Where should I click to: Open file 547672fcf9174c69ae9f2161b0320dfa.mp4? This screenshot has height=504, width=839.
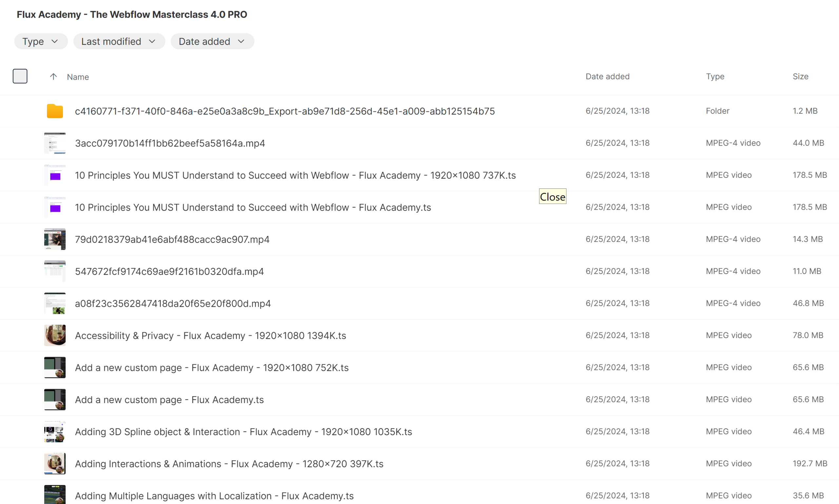pyautogui.click(x=169, y=271)
